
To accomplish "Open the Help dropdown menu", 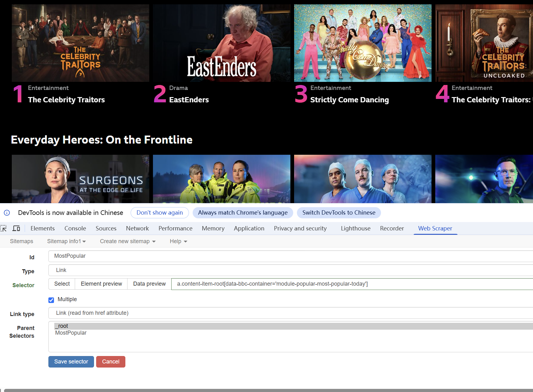I will click(178, 241).
